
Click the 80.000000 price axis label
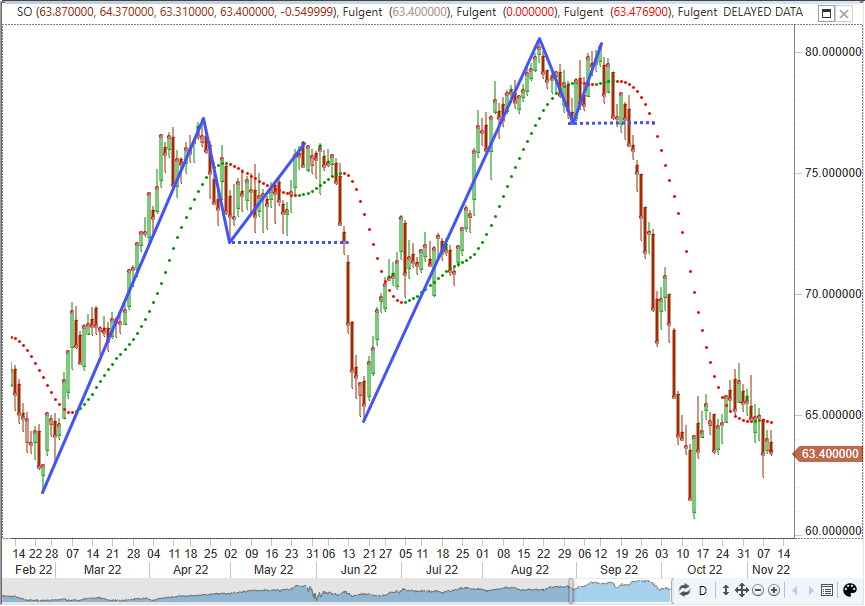(x=833, y=52)
